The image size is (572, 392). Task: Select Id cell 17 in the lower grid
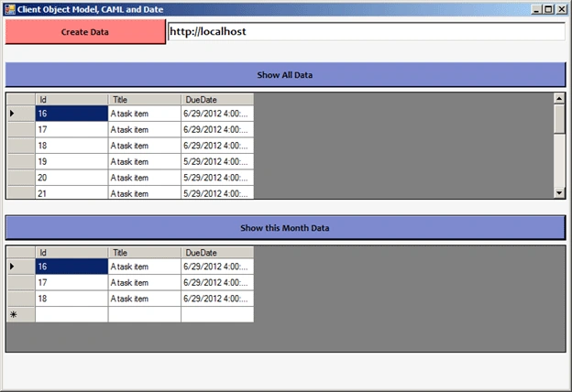click(71, 283)
